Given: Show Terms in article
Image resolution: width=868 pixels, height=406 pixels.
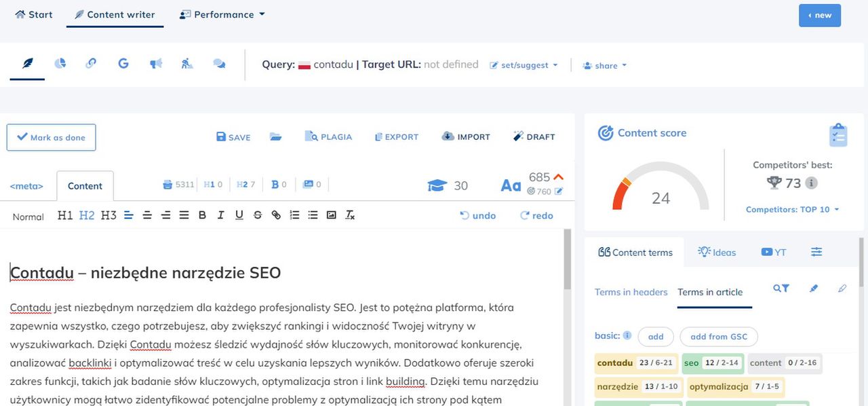Looking at the screenshot, I should click(710, 292).
